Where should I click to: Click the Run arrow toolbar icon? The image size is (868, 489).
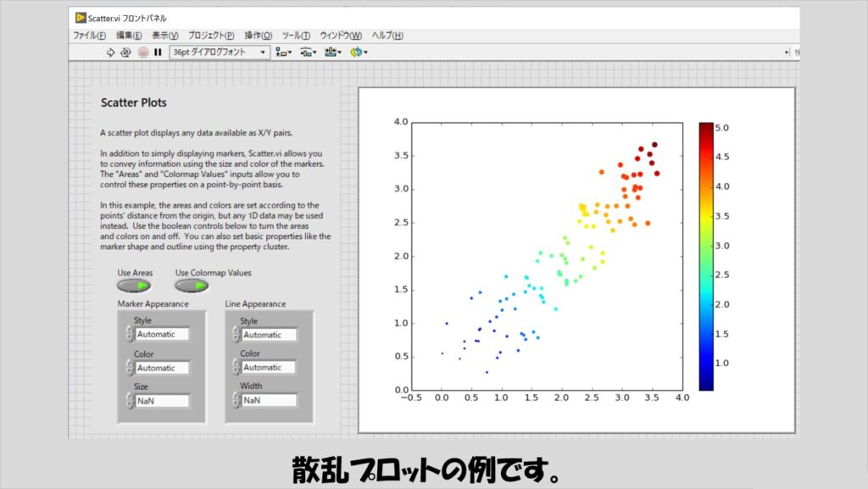(110, 53)
